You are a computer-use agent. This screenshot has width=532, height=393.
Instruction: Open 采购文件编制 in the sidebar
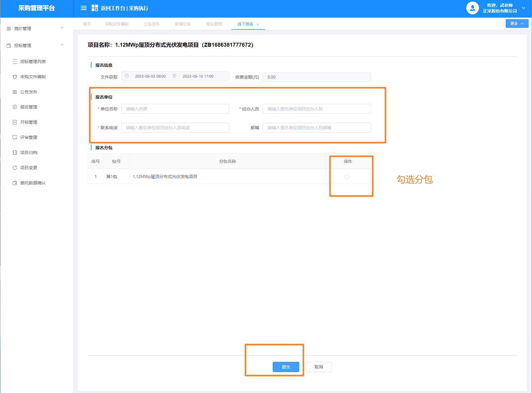point(33,77)
